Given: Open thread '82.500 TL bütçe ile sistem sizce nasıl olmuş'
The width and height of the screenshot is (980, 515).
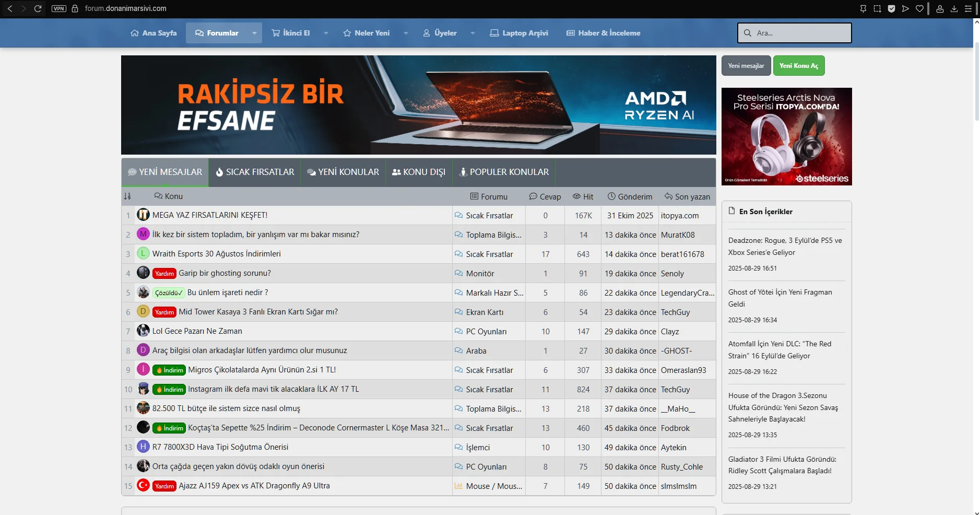Looking at the screenshot, I should point(226,408).
